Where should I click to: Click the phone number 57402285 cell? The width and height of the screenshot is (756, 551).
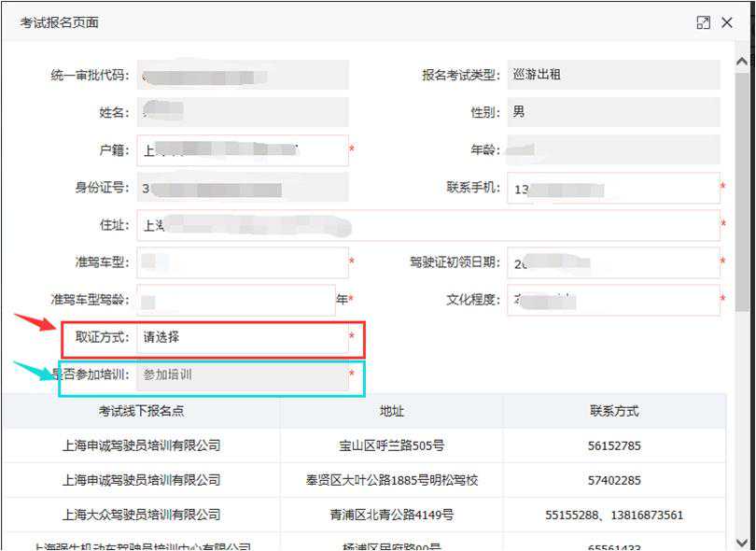pyautogui.click(x=614, y=480)
